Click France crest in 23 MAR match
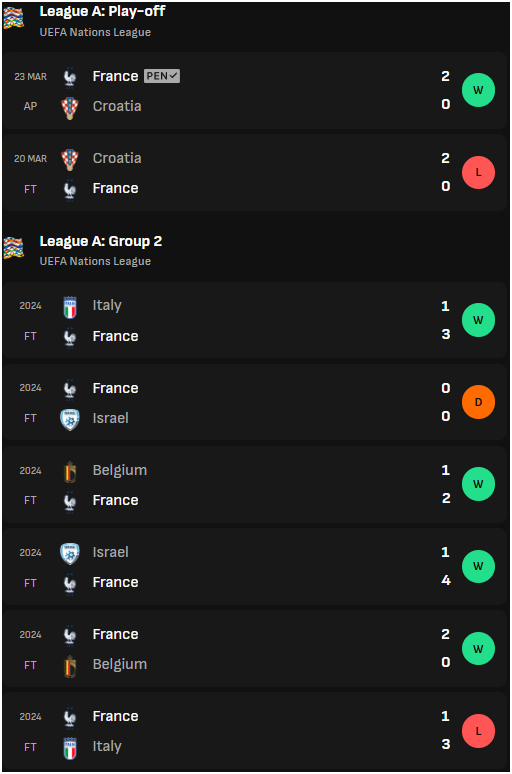Image resolution: width=512 pixels, height=774 pixels. pyautogui.click(x=70, y=77)
